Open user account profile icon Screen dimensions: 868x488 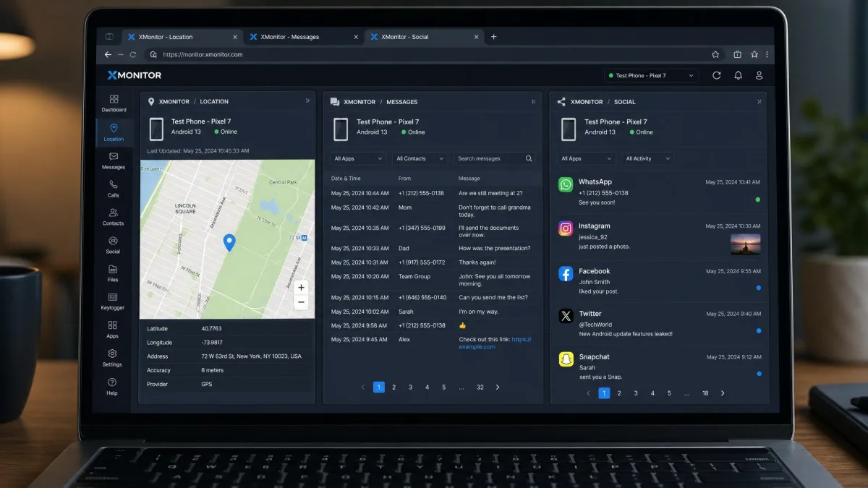[759, 75]
